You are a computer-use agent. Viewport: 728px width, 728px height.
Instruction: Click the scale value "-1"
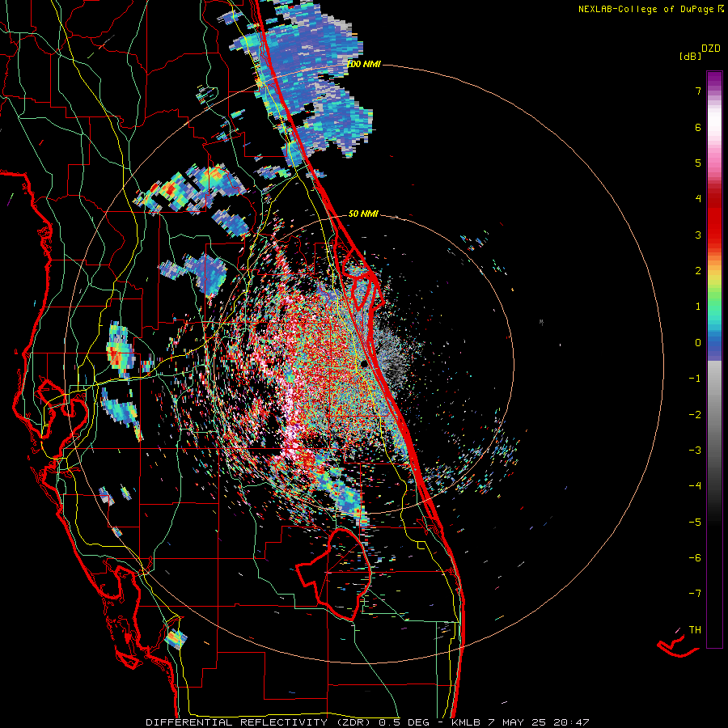695,379
